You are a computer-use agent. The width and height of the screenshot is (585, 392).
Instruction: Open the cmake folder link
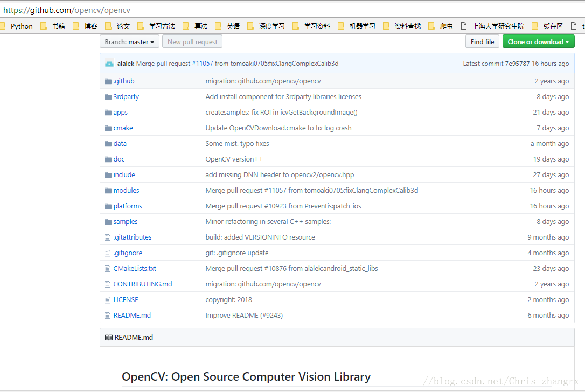123,128
